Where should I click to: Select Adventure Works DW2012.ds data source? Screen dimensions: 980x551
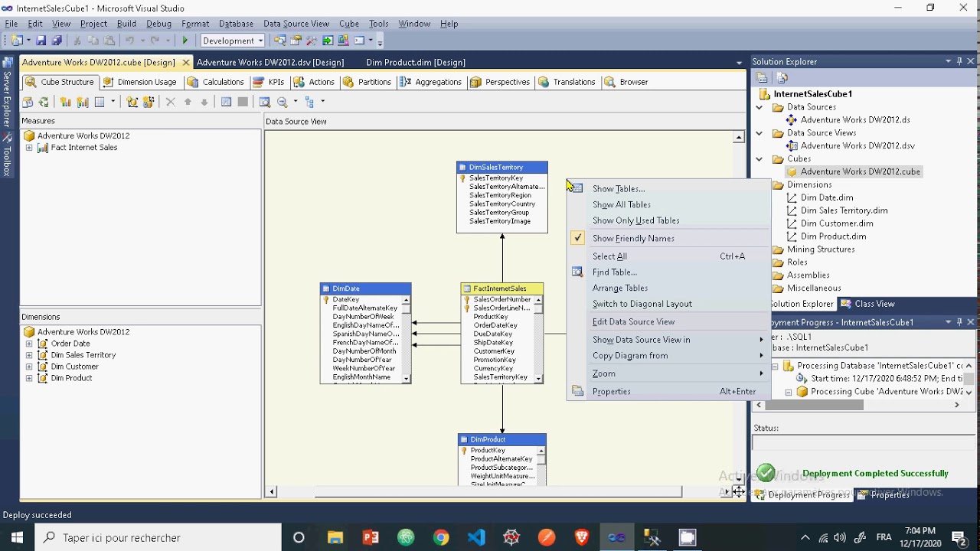[855, 119]
